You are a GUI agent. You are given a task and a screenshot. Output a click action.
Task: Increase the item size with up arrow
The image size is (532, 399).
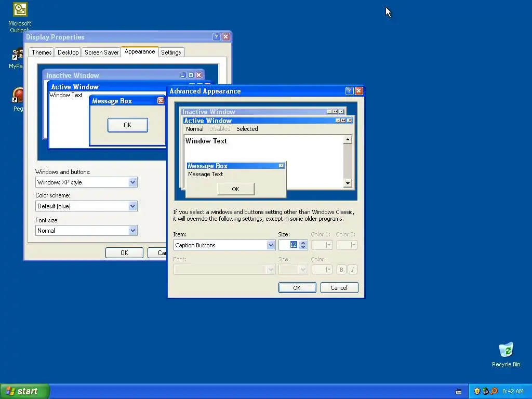[303, 243]
